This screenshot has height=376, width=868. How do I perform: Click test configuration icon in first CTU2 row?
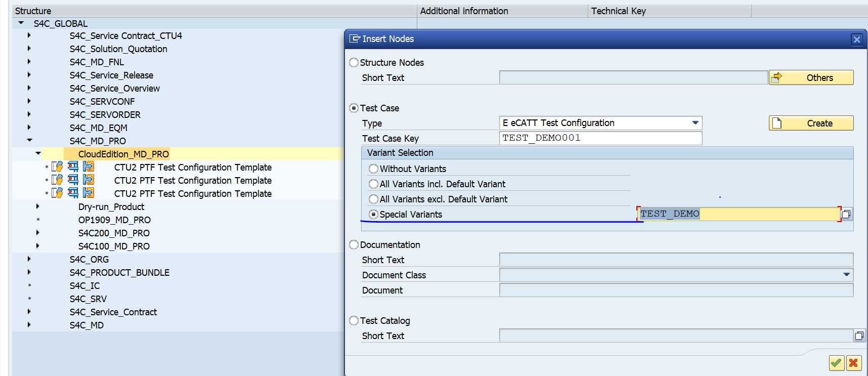[57, 166]
